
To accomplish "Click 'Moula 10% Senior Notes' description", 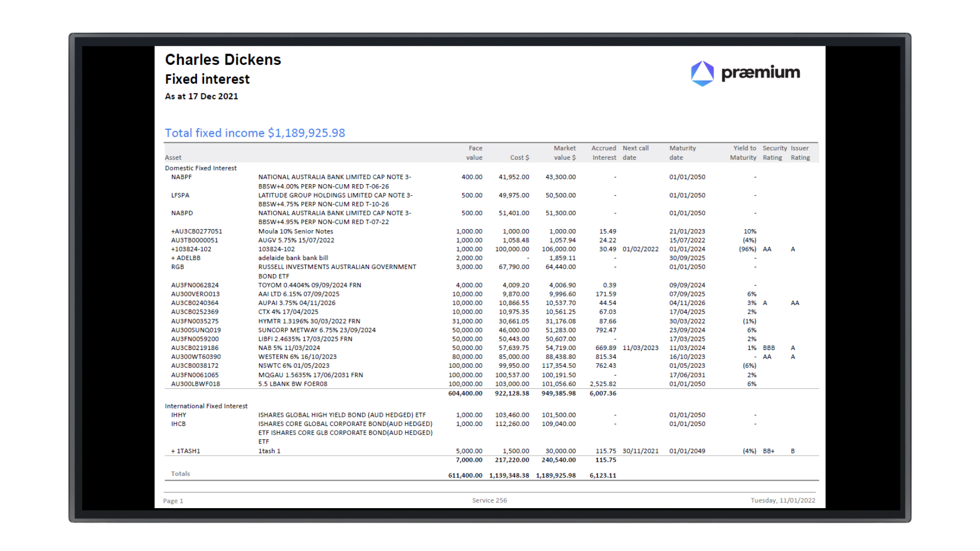I will (x=296, y=232).
